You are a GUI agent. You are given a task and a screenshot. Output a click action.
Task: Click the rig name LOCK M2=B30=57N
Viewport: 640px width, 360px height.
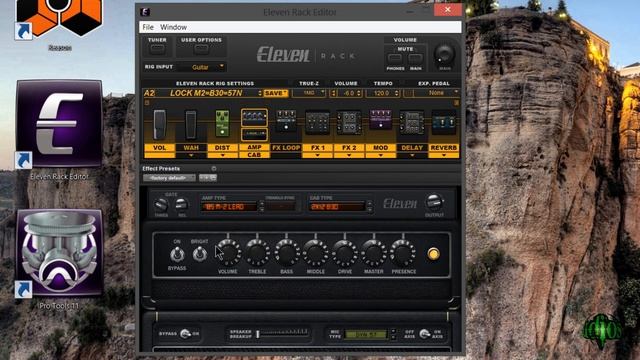tap(206, 93)
